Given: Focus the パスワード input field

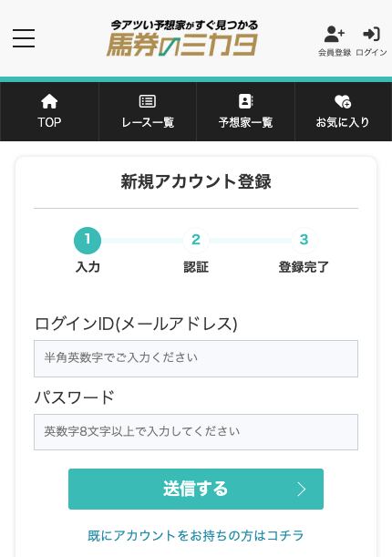Looking at the screenshot, I should [196, 432].
